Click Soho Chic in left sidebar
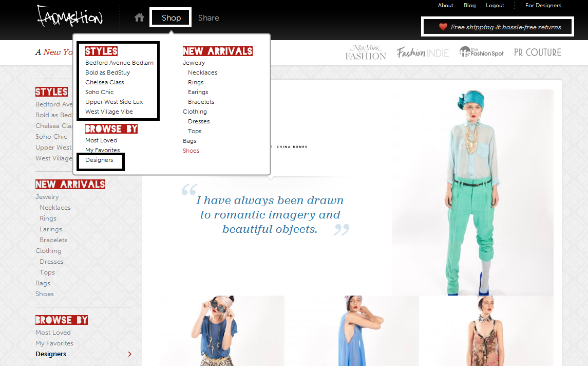 pos(51,137)
